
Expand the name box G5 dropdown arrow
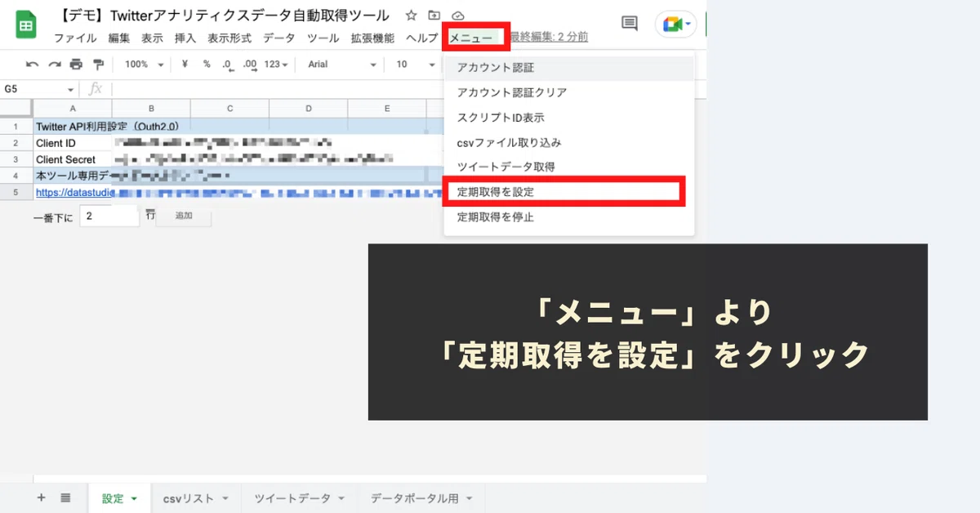pyautogui.click(x=71, y=89)
